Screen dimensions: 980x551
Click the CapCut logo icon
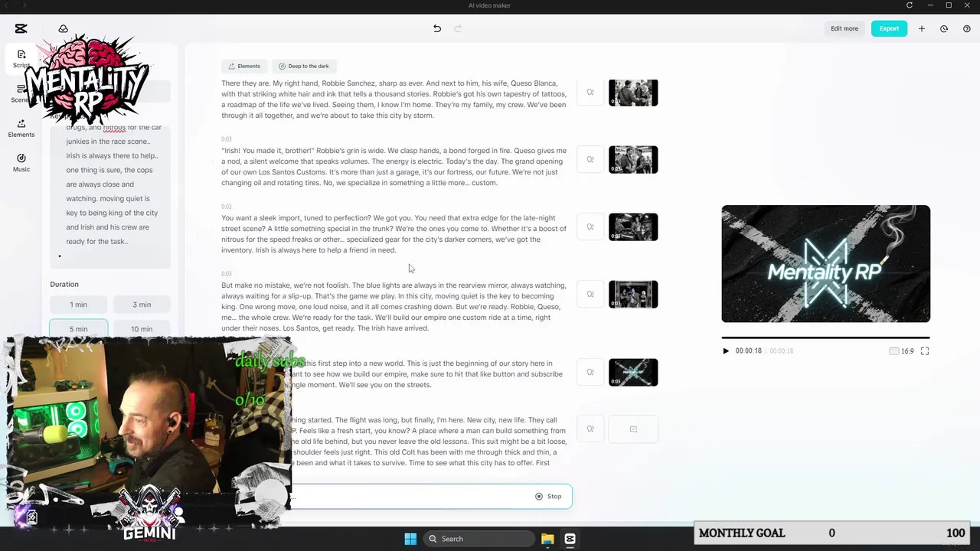21,28
